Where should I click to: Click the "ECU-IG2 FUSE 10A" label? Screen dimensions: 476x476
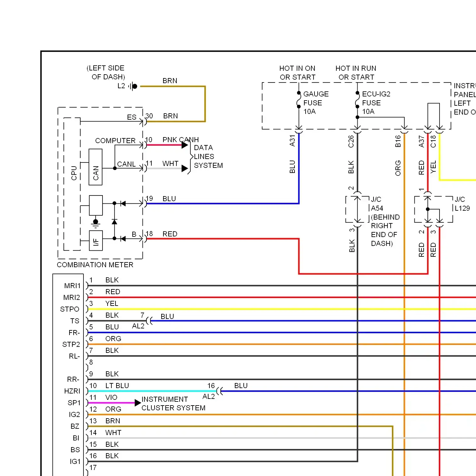(376, 103)
